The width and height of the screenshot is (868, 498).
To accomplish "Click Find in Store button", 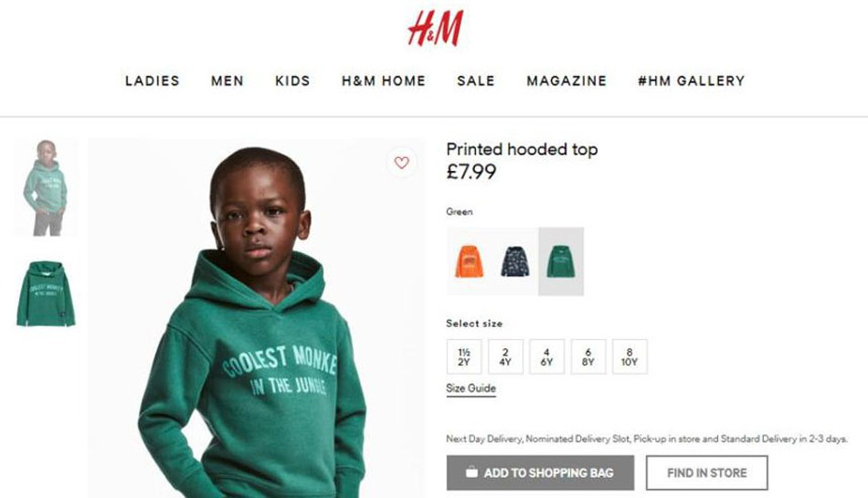I will 707,472.
